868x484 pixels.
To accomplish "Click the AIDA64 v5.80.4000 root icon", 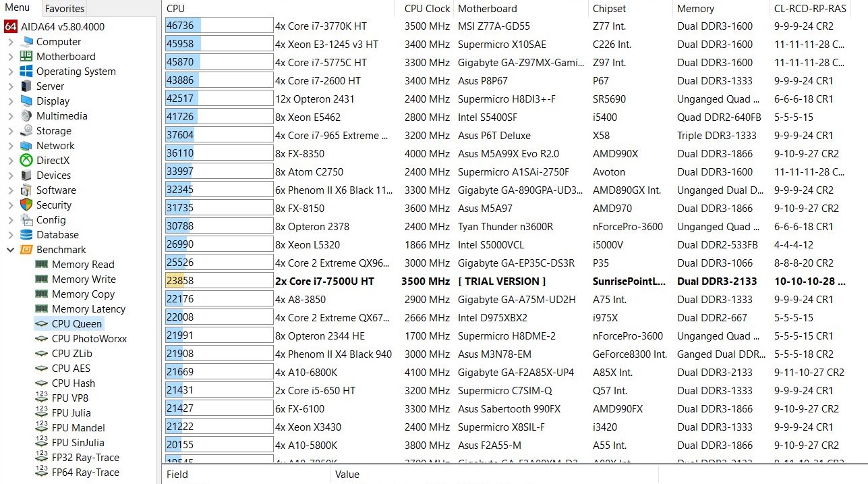I will (11, 27).
